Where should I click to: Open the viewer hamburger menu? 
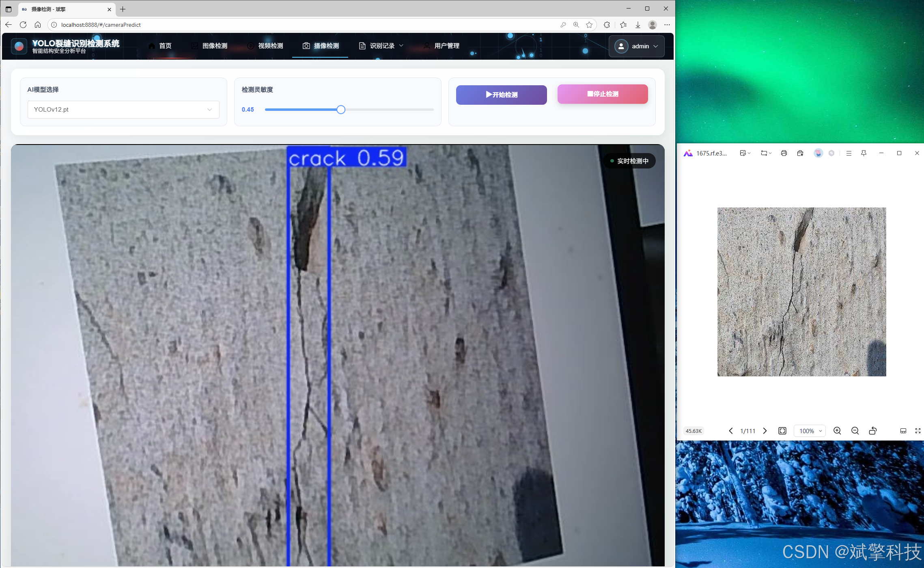(849, 153)
